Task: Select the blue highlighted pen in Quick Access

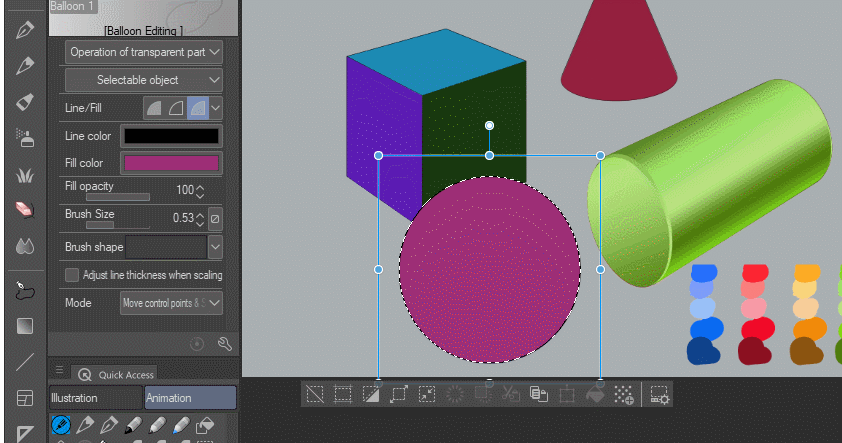Action: pyautogui.click(x=61, y=425)
